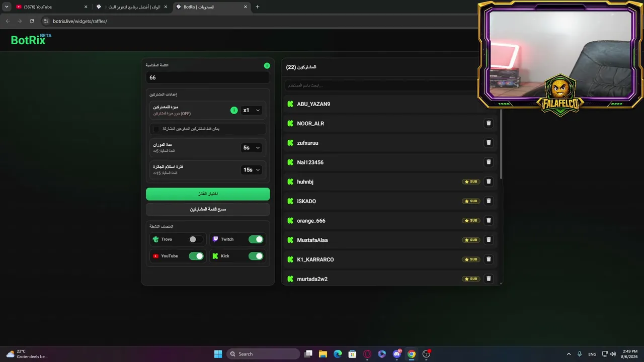Open Windows Start menu

point(218,354)
